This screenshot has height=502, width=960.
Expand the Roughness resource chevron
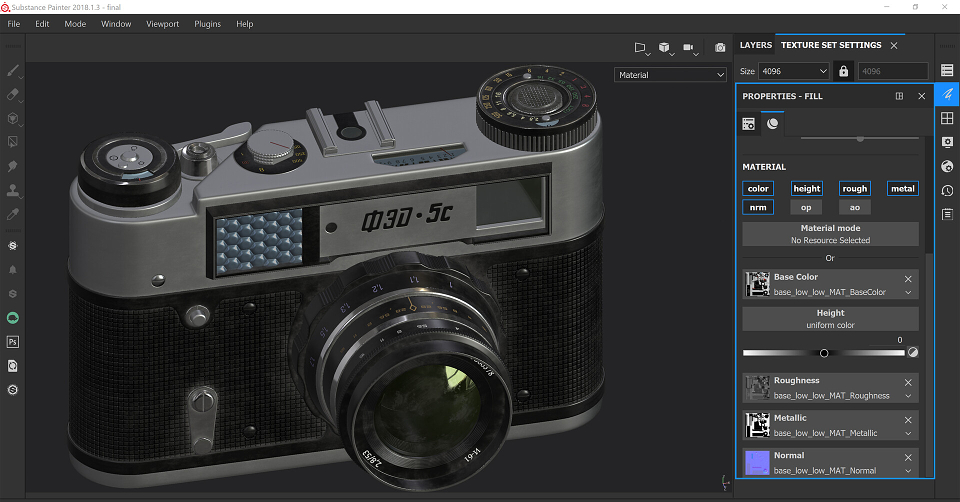(x=908, y=396)
